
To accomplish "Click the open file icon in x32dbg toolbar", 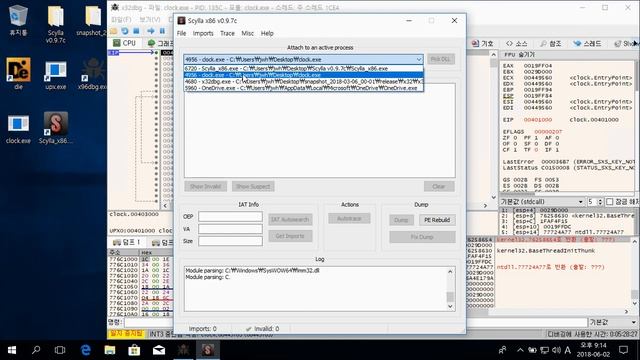I will click(x=114, y=31).
